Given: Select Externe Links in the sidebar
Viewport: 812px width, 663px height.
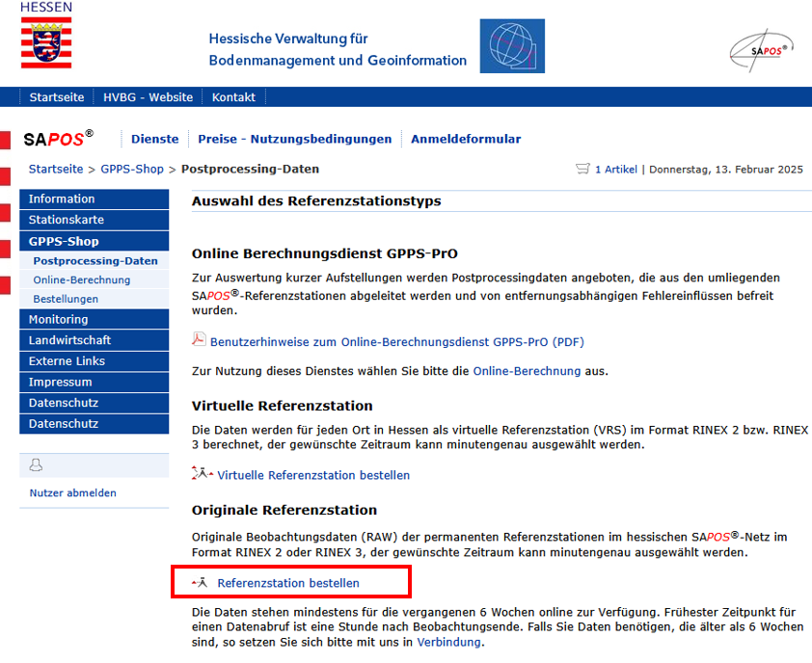Looking at the screenshot, I should 95,361.
